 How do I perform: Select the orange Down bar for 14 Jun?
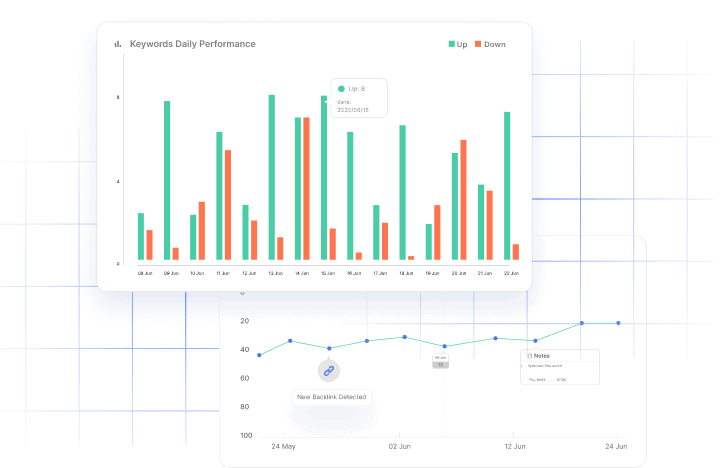pyautogui.click(x=306, y=189)
